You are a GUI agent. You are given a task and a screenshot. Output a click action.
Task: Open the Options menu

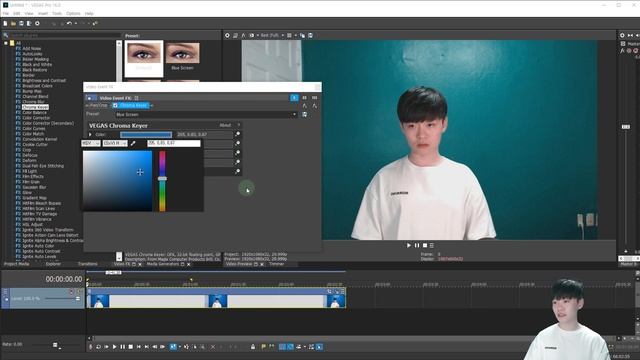click(x=73, y=13)
